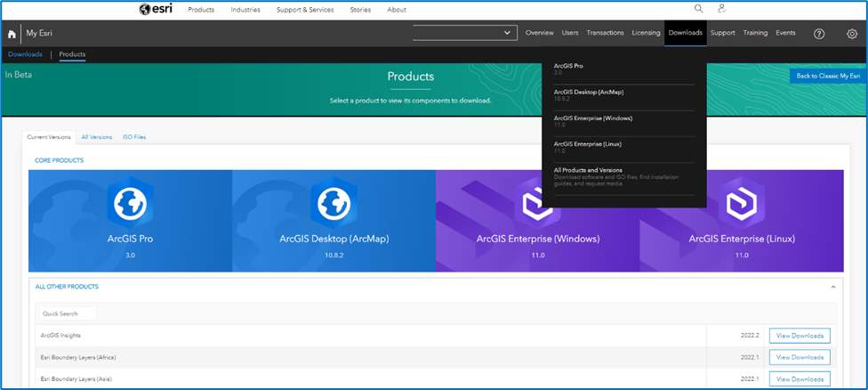Switch to the Users tab
The width and height of the screenshot is (868, 390).
pos(570,33)
